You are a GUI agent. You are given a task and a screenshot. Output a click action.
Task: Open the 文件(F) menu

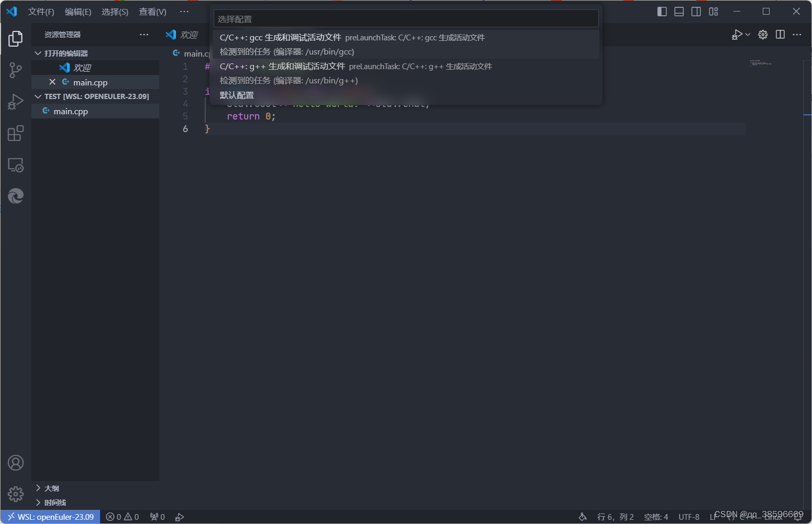click(41, 12)
